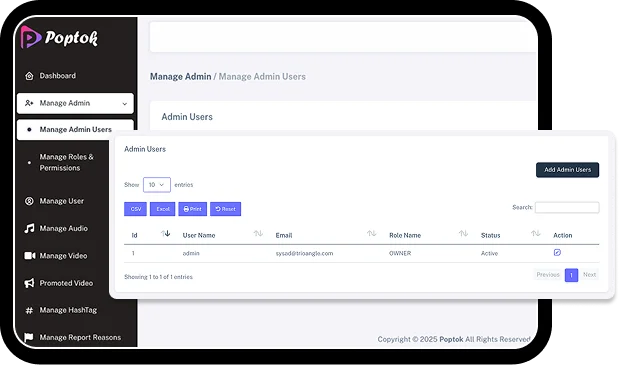Click the Promoted Video megaphone icon
The height and width of the screenshot is (365, 619).
click(29, 283)
